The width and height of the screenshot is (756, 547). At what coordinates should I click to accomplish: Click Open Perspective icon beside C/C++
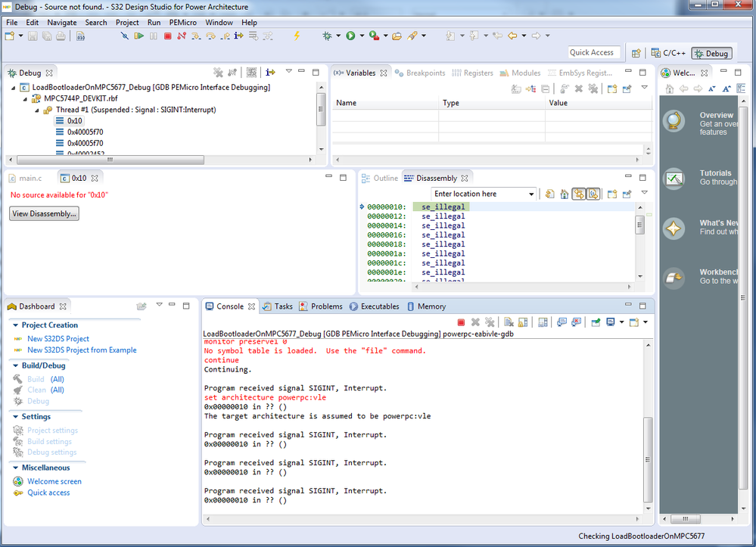[x=636, y=54]
